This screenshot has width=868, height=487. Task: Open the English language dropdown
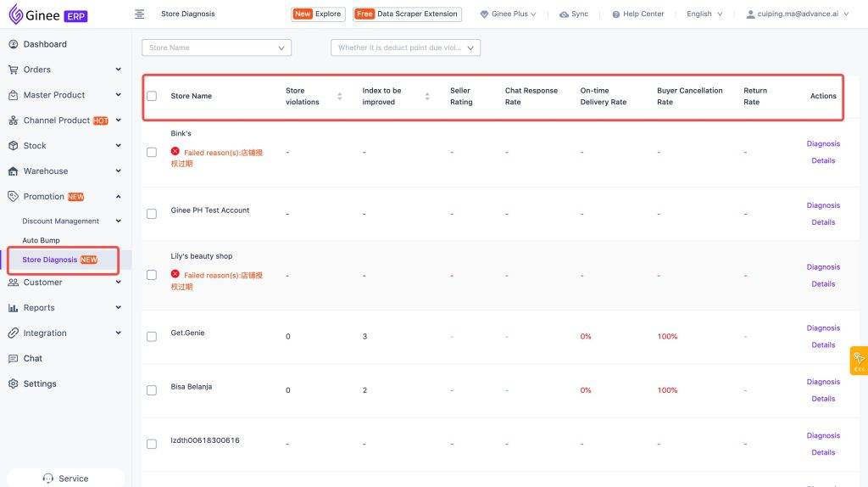tap(704, 14)
